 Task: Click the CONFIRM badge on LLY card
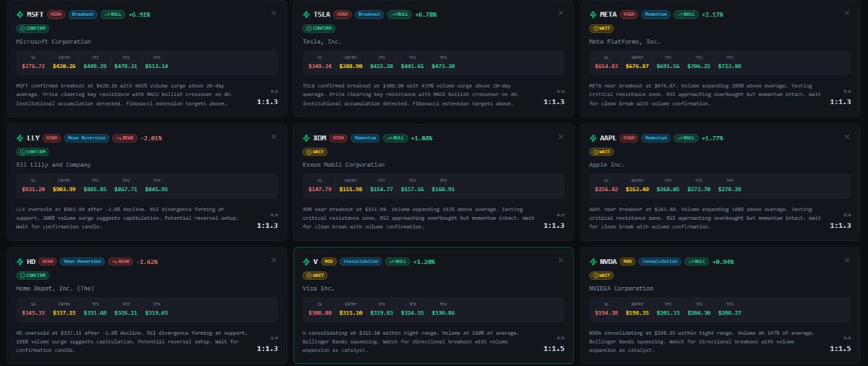tap(33, 152)
